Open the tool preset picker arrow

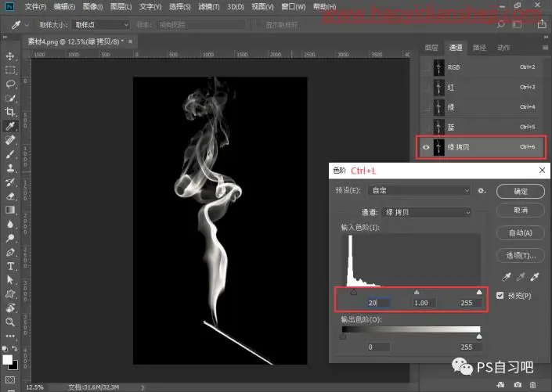tap(27, 24)
